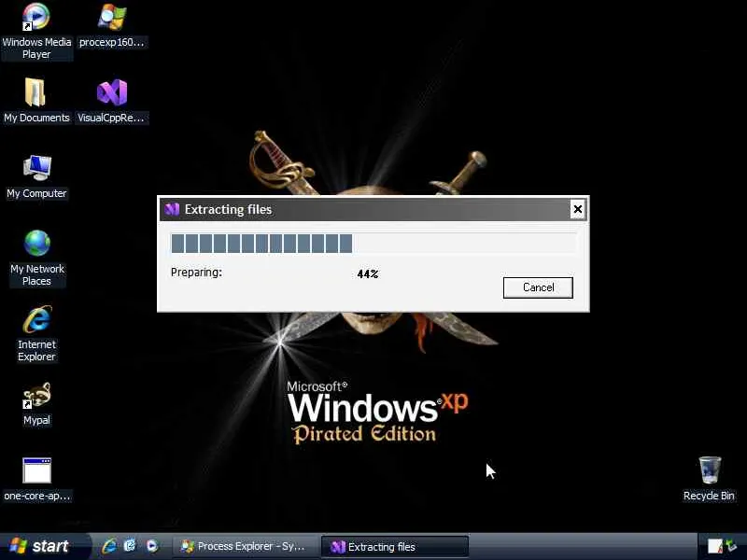
Task: Click Extracting files taskbar button
Action: tap(394, 547)
